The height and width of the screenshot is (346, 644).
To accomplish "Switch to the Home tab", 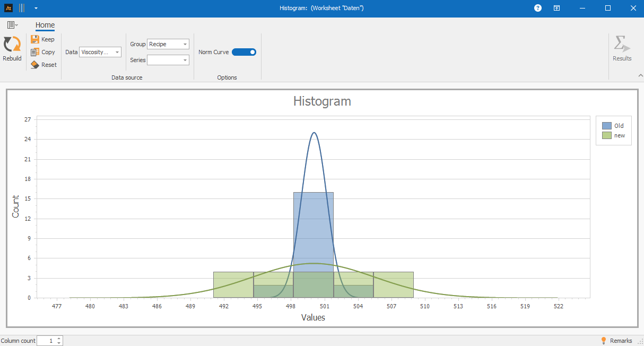I will click(x=45, y=25).
